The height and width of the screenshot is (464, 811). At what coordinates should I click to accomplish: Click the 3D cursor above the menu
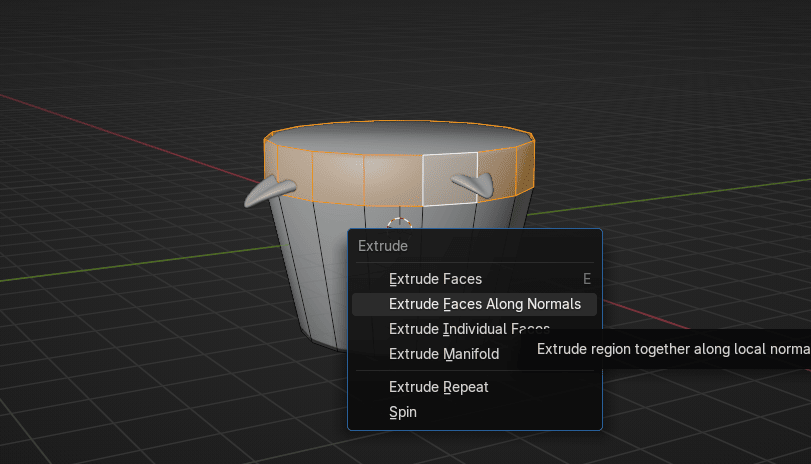pos(400,222)
